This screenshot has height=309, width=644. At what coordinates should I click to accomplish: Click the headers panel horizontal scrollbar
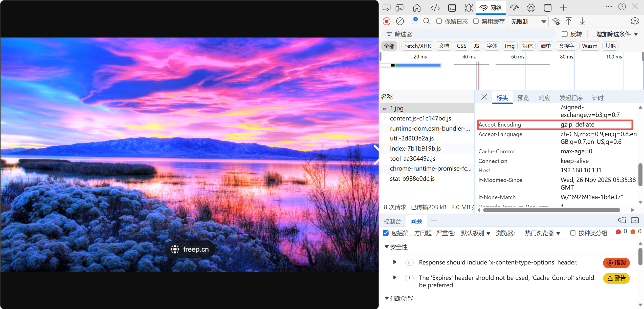coord(551,210)
